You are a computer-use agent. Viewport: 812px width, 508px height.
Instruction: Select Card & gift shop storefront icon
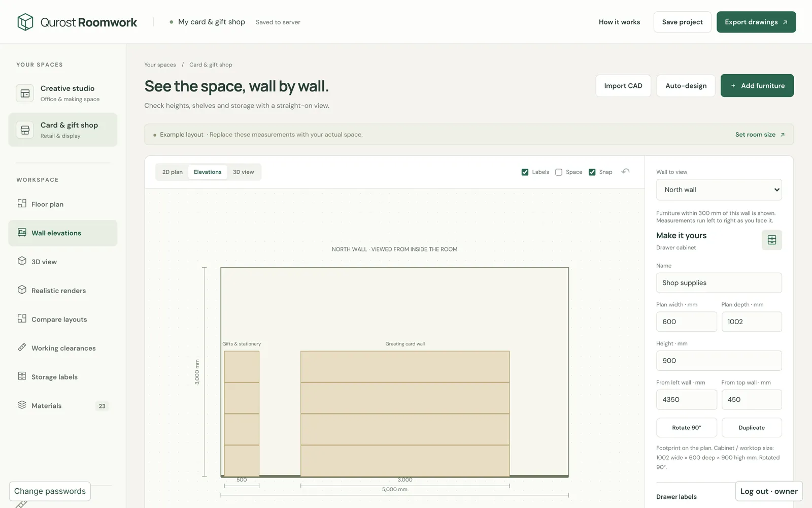click(25, 130)
